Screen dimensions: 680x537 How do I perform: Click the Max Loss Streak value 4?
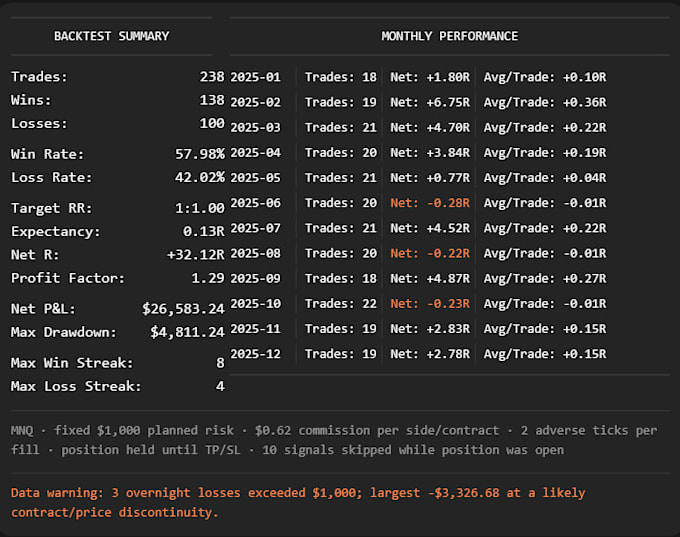point(220,386)
